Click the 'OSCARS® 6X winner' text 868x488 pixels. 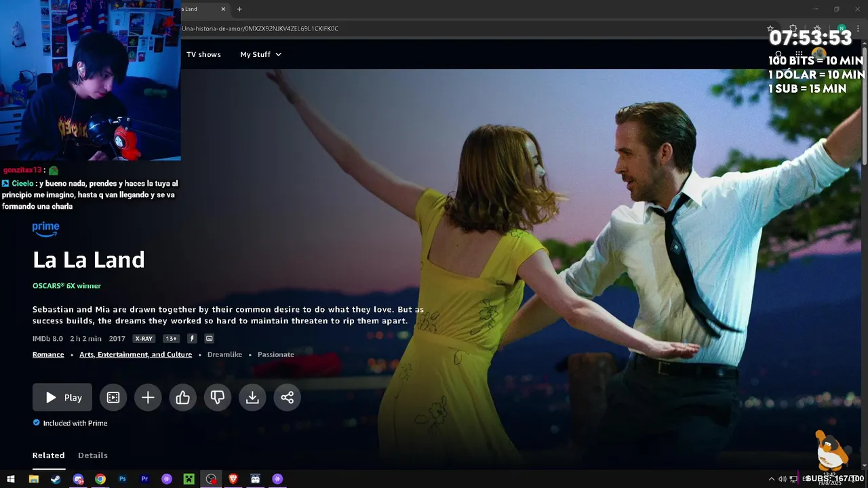coord(66,286)
